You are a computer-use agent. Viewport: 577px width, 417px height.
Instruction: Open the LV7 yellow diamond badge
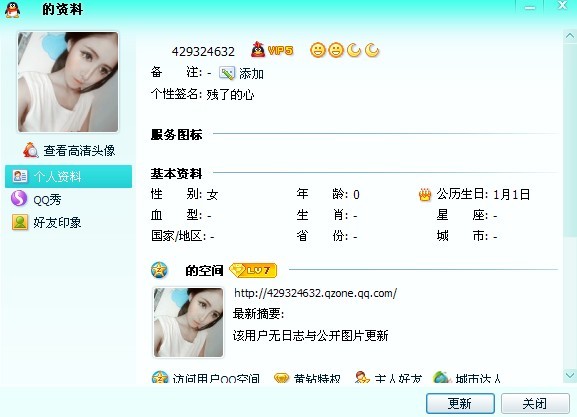(x=253, y=270)
